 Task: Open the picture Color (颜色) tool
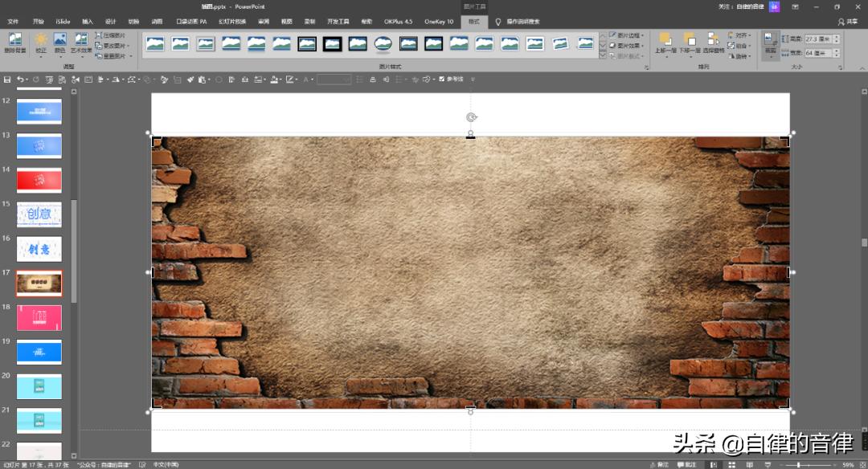(x=60, y=42)
